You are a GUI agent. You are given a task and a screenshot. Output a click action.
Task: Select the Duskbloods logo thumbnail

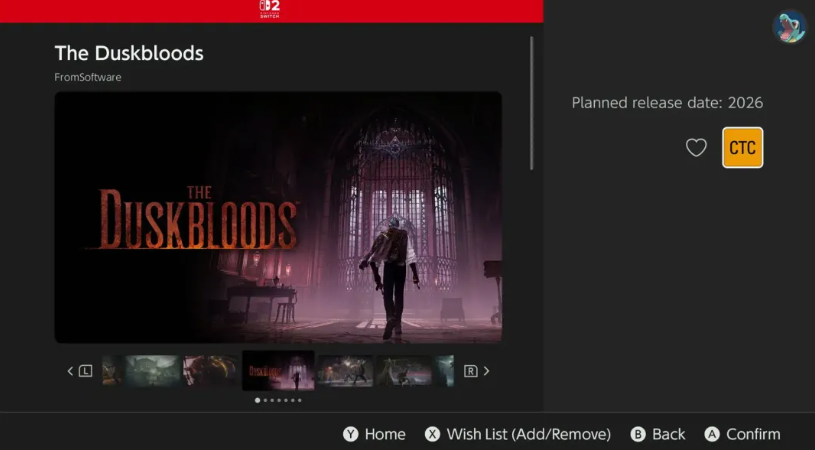click(x=278, y=370)
